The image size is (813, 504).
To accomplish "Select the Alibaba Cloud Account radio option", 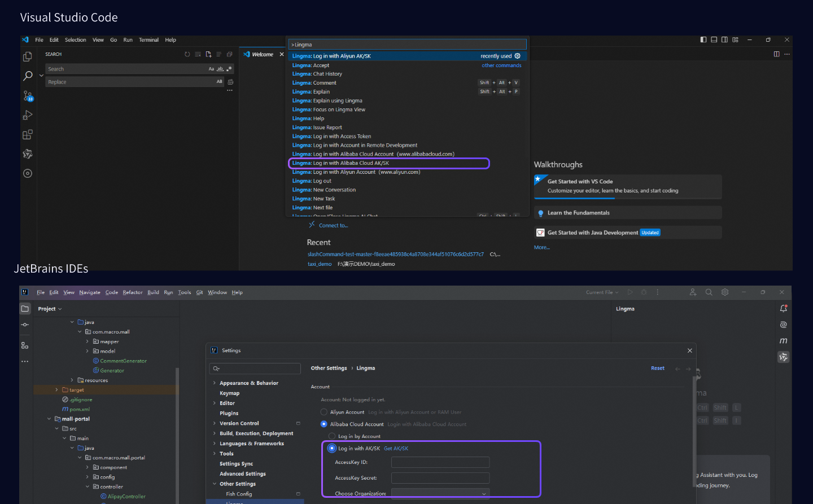I will 324,424.
